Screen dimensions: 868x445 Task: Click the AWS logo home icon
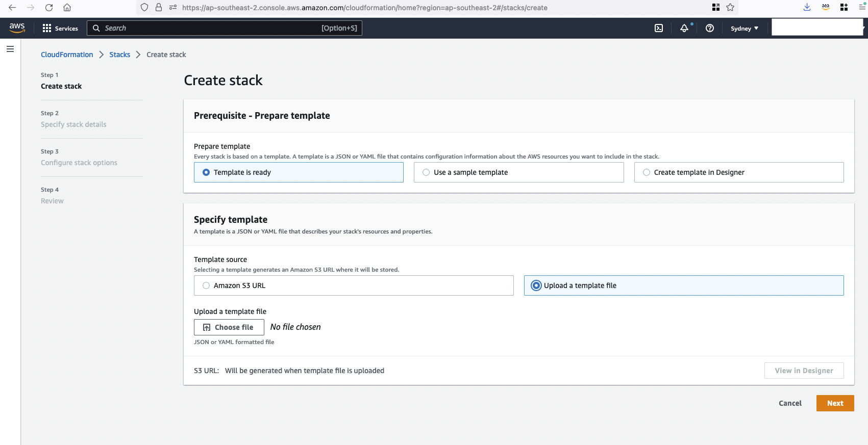click(x=17, y=28)
